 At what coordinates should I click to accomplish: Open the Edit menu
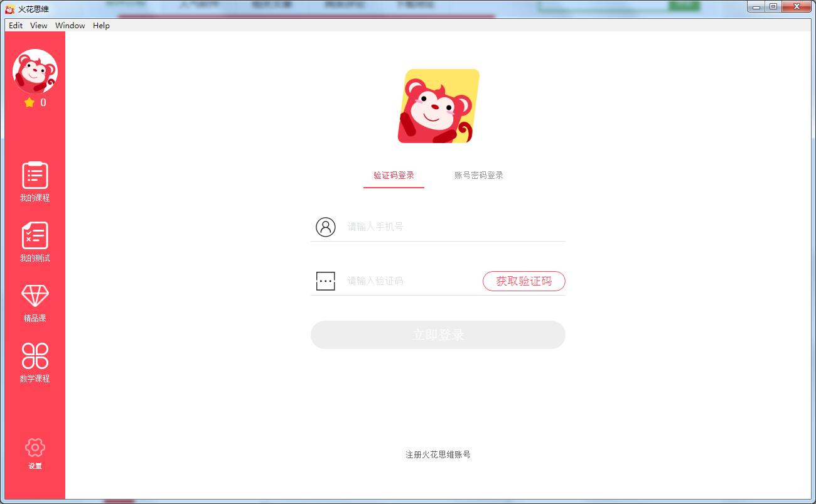(x=15, y=25)
